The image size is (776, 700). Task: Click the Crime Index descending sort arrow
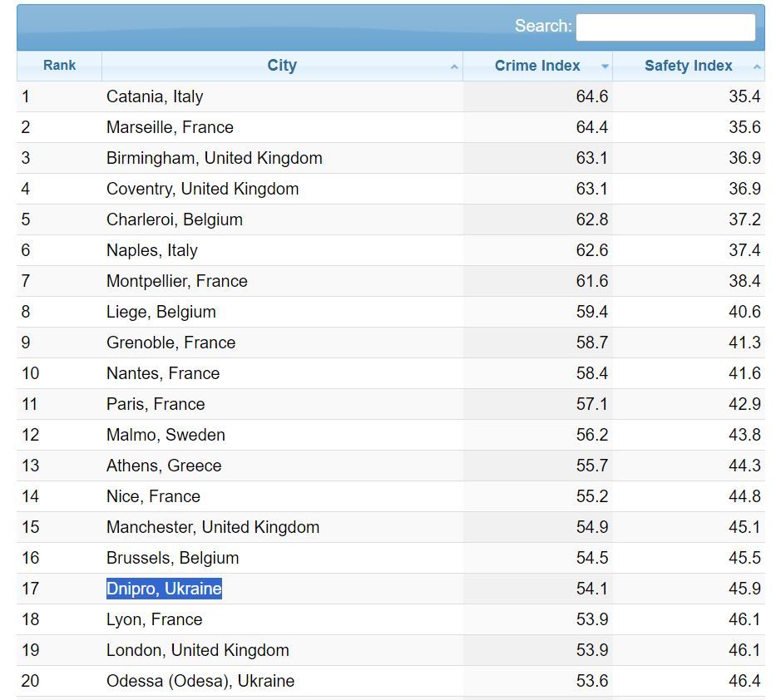tap(605, 67)
